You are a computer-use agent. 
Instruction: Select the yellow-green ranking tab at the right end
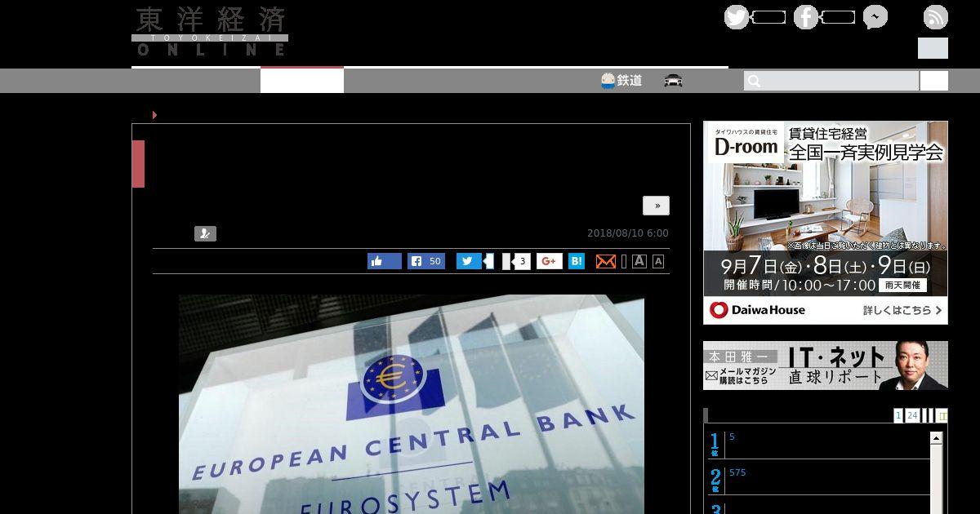tap(942, 416)
